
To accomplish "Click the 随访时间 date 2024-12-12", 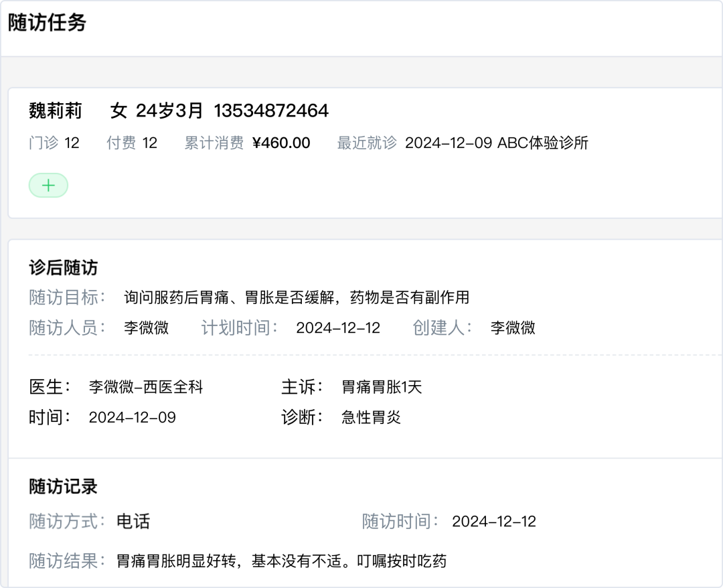I will (494, 521).
